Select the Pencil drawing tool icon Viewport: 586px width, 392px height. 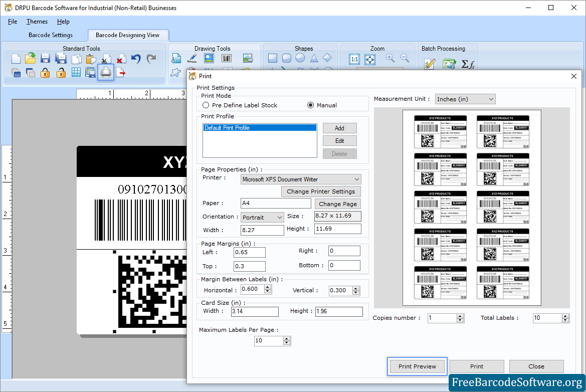click(x=192, y=58)
